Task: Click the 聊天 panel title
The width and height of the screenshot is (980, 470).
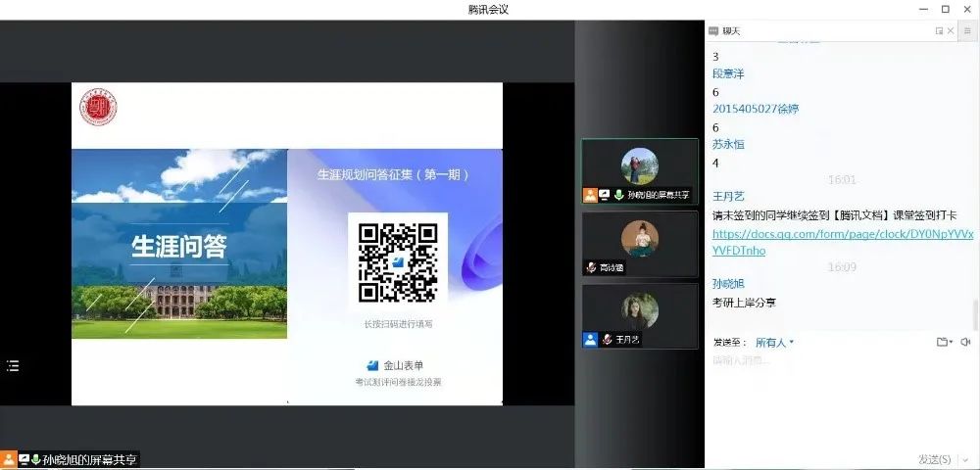Action: coord(731,30)
